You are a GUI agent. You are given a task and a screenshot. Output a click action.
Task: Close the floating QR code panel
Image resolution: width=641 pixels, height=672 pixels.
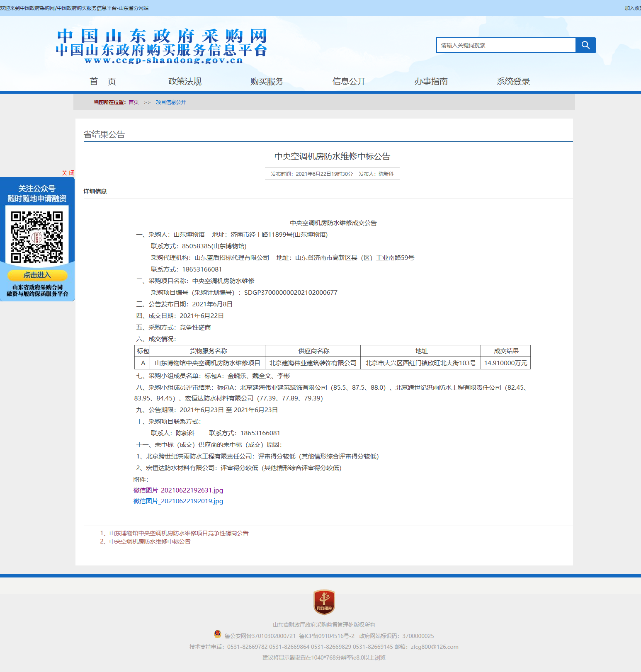pyautogui.click(x=68, y=173)
